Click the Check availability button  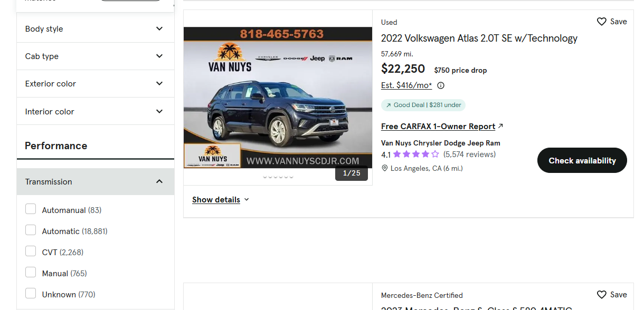(582, 160)
